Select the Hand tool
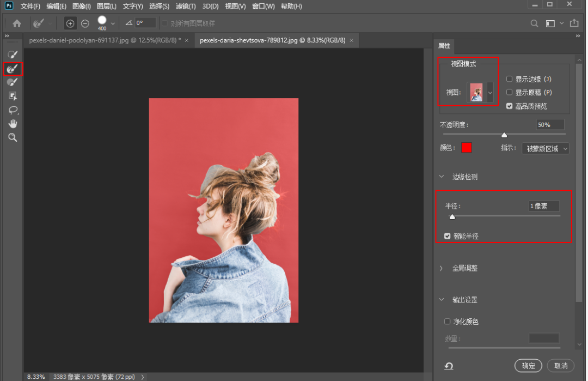The width and height of the screenshot is (588, 381). pos(12,123)
